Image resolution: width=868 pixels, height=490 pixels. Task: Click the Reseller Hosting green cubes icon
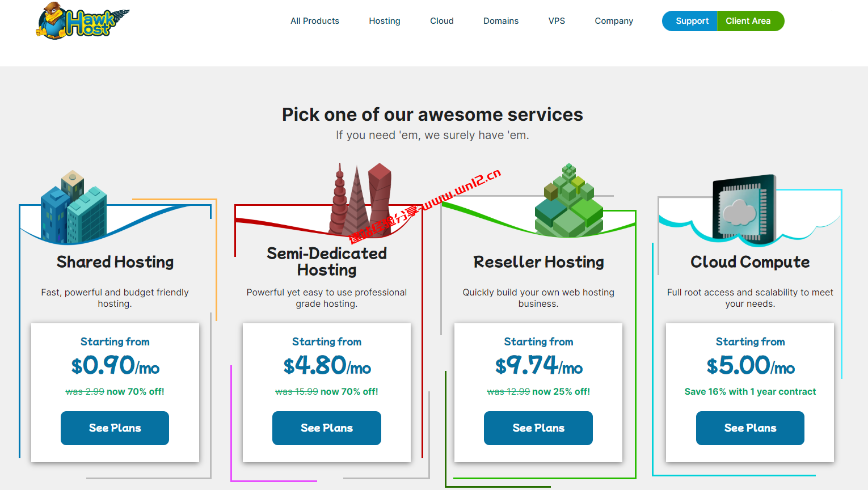coord(568,202)
